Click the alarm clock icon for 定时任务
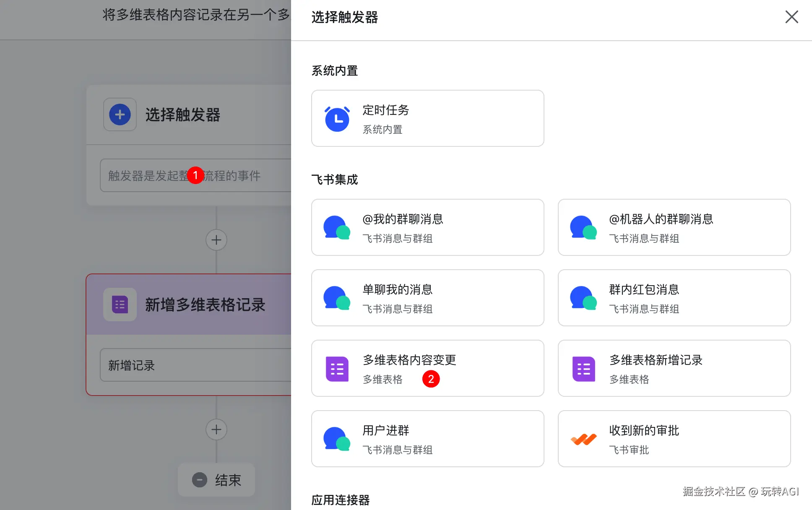 coord(337,119)
